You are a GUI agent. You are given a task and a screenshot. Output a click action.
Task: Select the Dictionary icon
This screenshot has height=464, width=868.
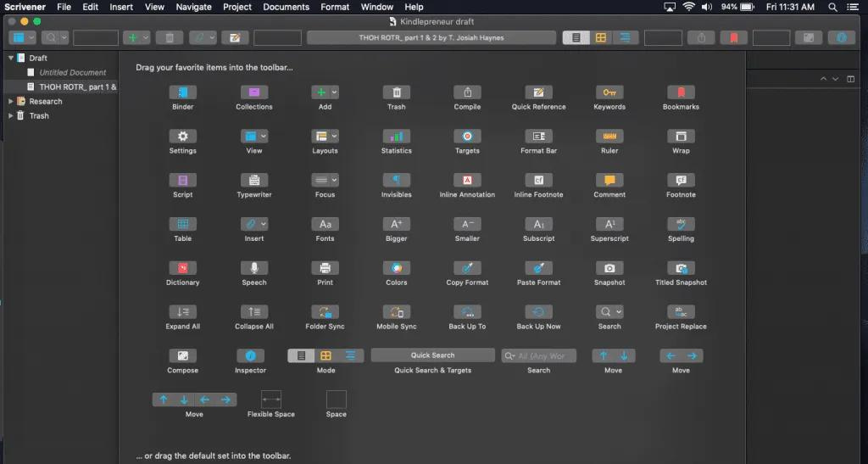click(183, 268)
